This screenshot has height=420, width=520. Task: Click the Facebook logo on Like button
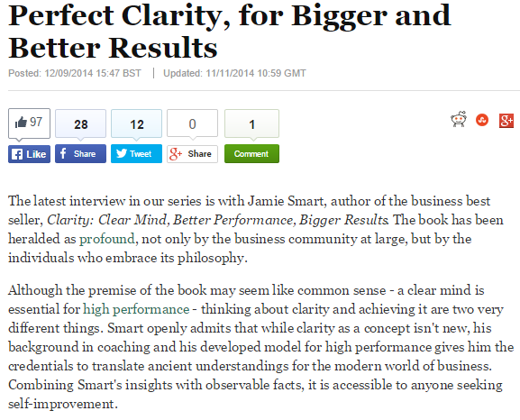click(17, 154)
